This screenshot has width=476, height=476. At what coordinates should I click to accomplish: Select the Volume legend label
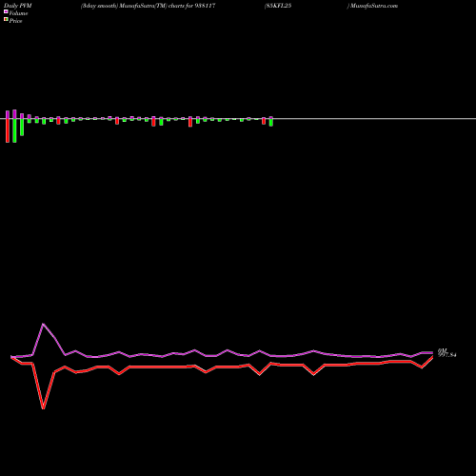tap(18, 13)
